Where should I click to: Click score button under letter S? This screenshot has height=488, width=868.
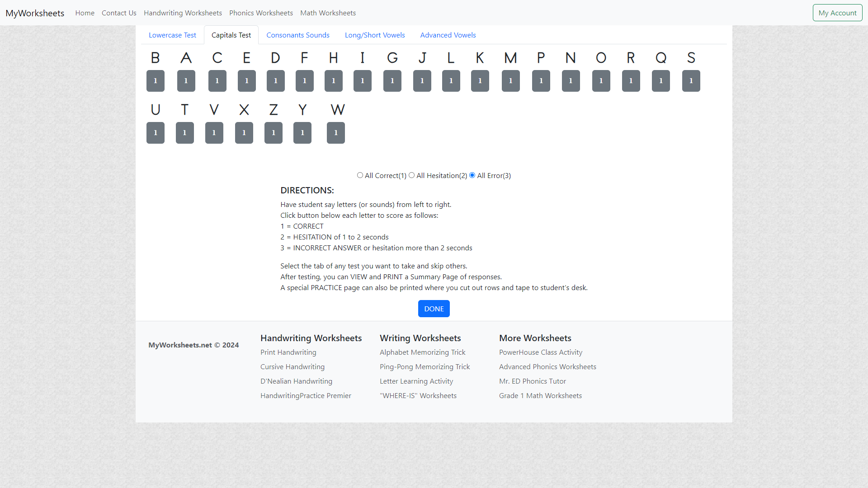(x=691, y=81)
